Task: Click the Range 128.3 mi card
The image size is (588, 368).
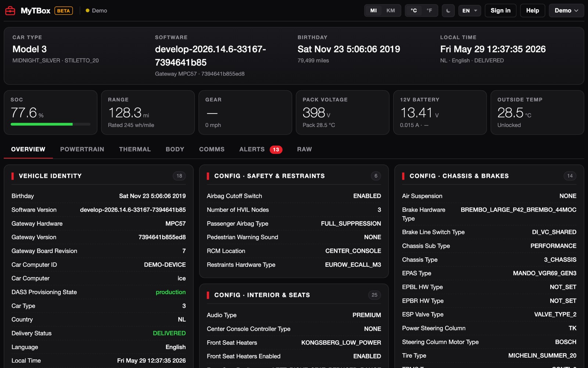Action: [148, 113]
